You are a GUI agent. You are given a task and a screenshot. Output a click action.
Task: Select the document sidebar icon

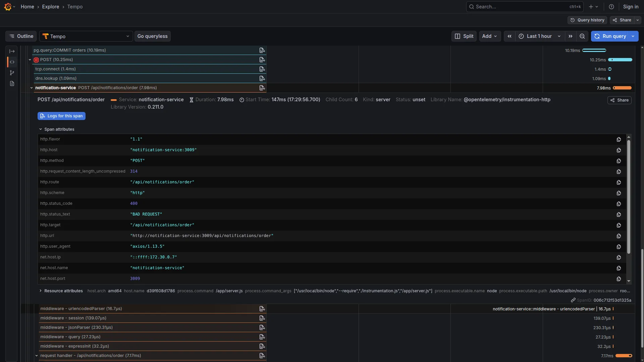[12, 83]
